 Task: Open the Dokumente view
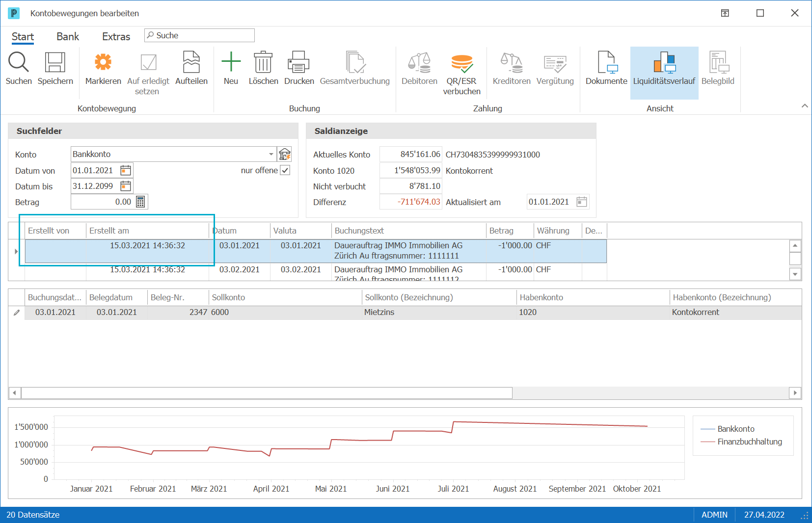pos(607,62)
